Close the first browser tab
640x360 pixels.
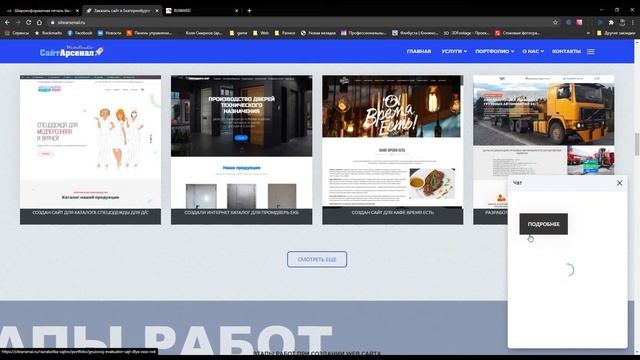(77, 11)
